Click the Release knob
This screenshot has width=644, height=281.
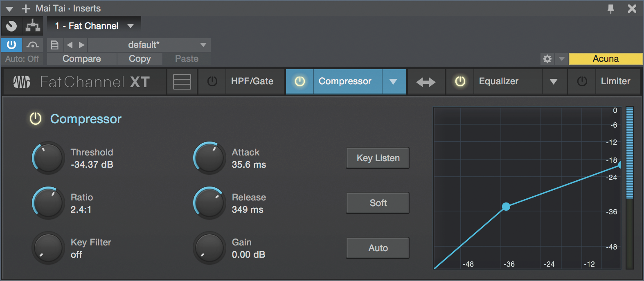(x=209, y=203)
